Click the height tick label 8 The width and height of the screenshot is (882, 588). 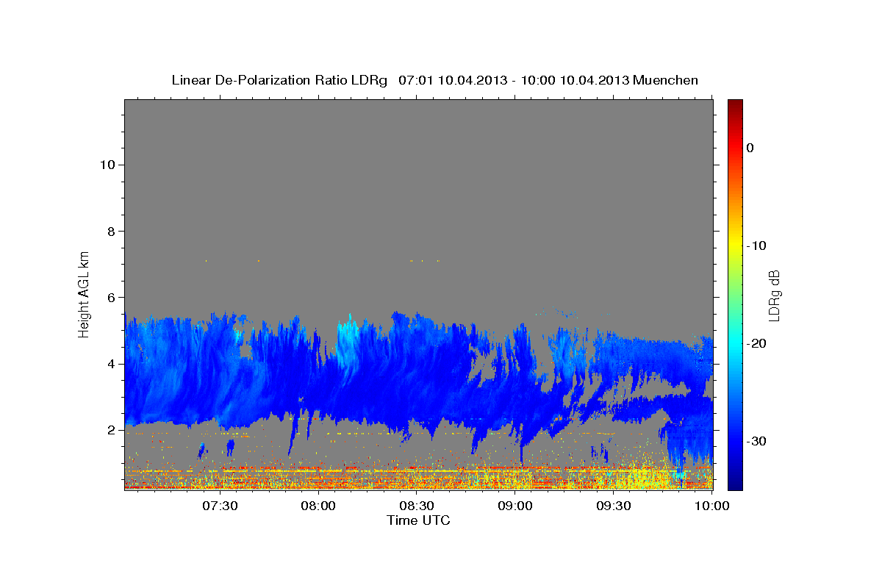(110, 231)
